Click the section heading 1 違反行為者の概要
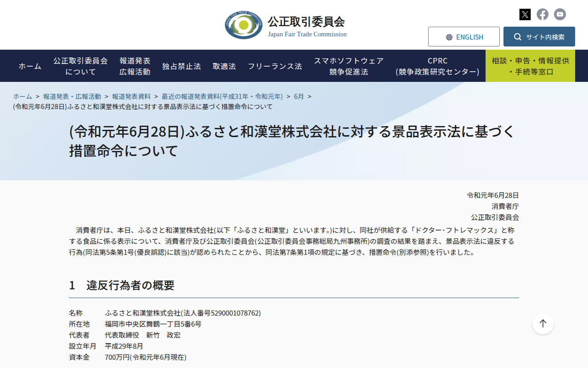This screenshot has height=368, width=588. click(x=122, y=285)
